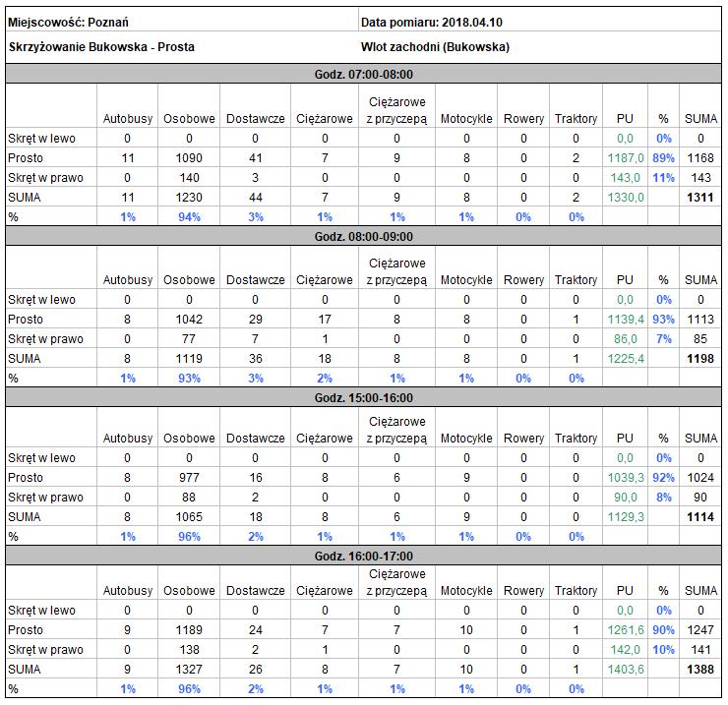
Task: Select the cell with value 1090
Action: [189, 157]
